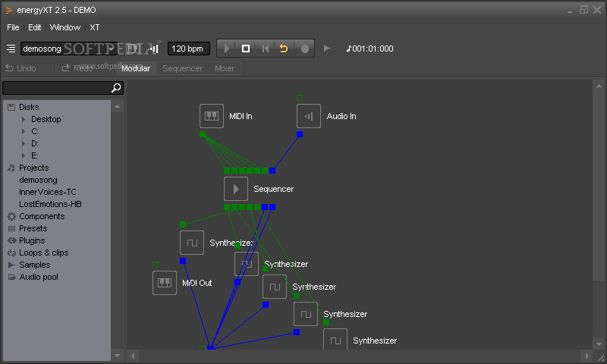This screenshot has height=364, width=607.
Task: Open the Edit menu
Action: click(34, 27)
